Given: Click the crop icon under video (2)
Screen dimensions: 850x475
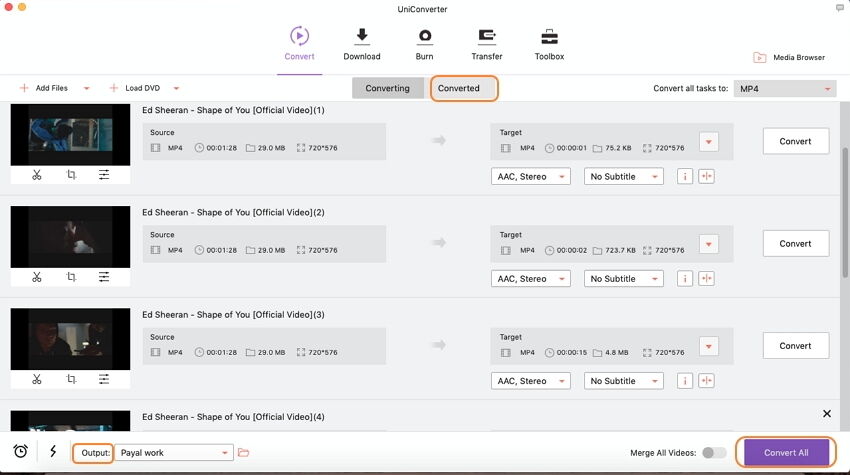Looking at the screenshot, I should (x=71, y=277).
